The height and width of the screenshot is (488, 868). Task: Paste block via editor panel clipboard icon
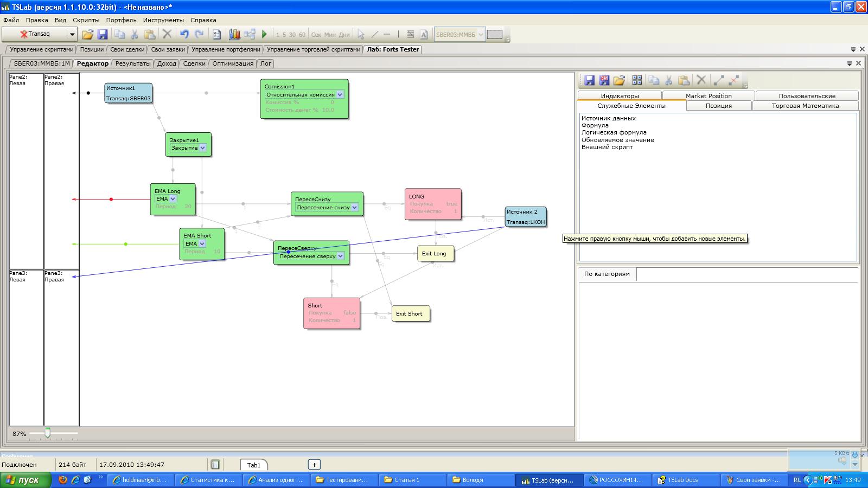pos(684,80)
